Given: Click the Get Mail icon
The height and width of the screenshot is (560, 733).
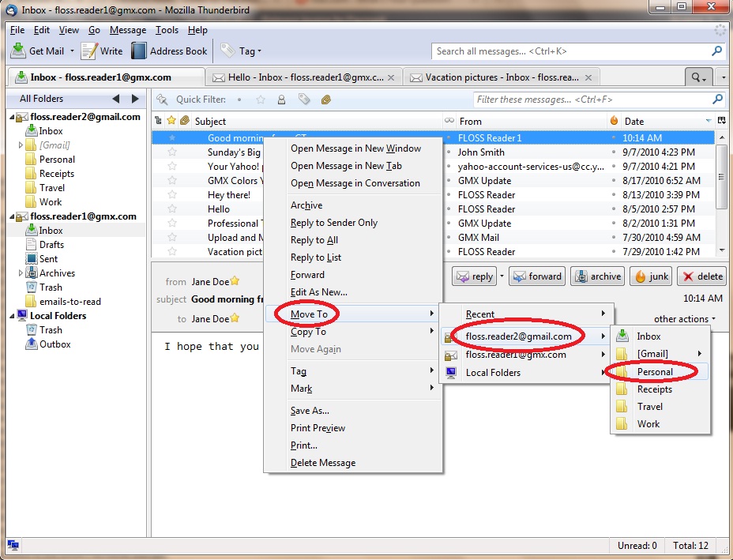Looking at the screenshot, I should tap(36, 51).
